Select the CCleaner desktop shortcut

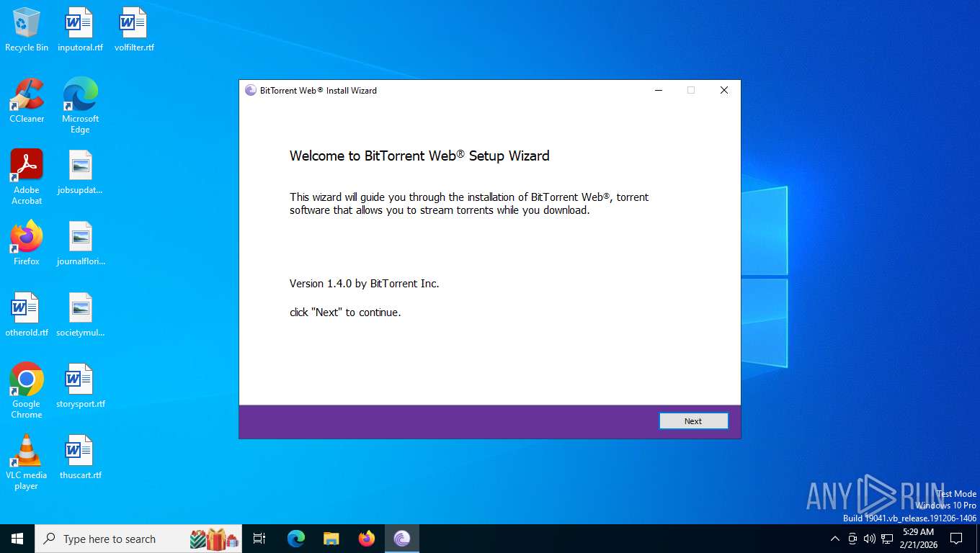click(x=27, y=101)
